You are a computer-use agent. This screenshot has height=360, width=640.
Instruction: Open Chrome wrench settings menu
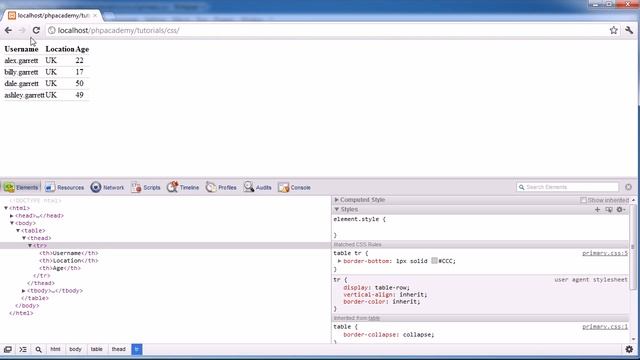[629, 30]
